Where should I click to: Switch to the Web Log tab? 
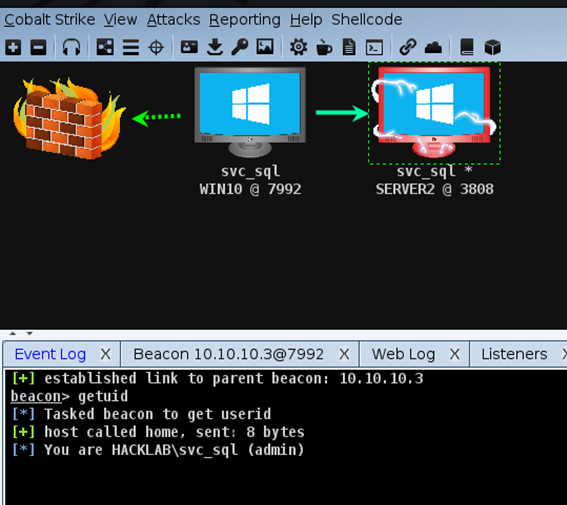tap(403, 354)
